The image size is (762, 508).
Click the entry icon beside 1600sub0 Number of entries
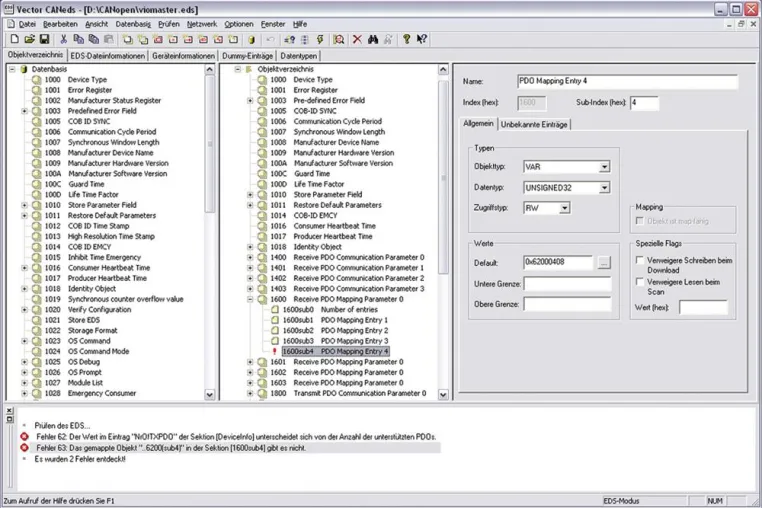[275, 309]
